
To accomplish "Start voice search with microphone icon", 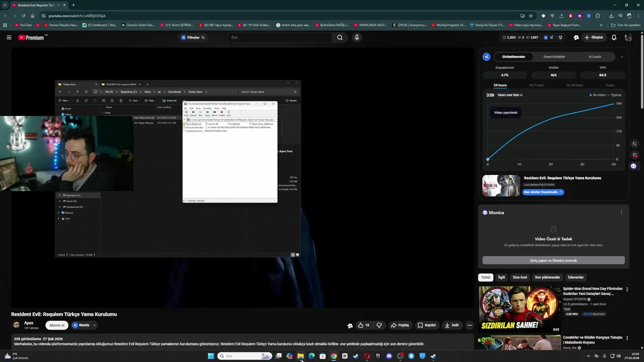I will [357, 37].
